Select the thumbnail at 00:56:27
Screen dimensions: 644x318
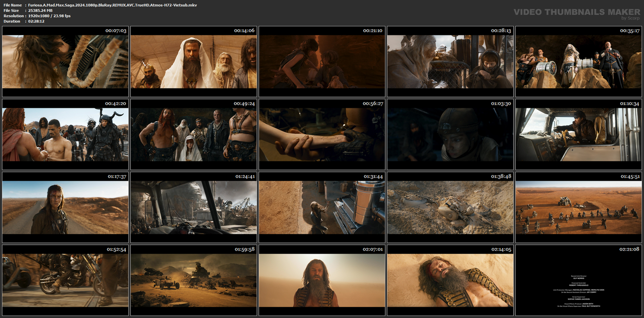tap(322, 134)
